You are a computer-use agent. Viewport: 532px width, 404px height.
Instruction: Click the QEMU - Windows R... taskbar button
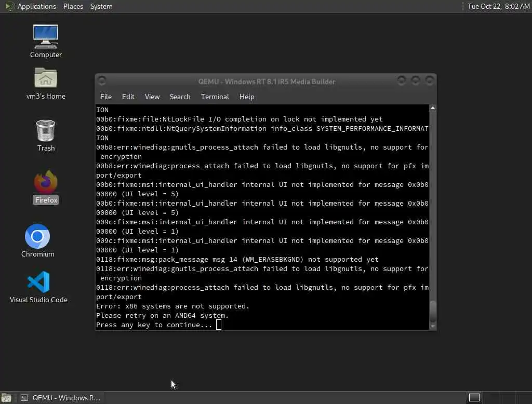pyautogui.click(x=60, y=398)
